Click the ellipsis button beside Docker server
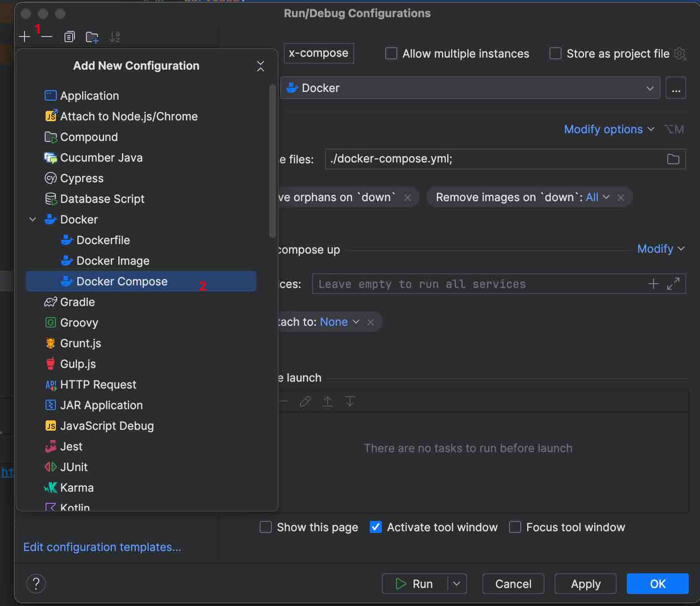 [x=676, y=88]
